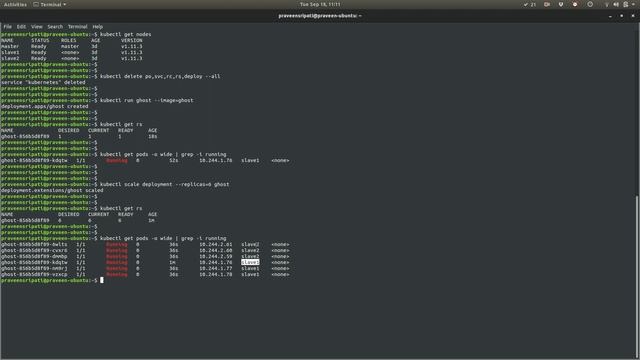Image resolution: width=640 pixels, height=360 pixels.
Task: Open the clock showing Tue Sep 18
Action: (x=320, y=4)
